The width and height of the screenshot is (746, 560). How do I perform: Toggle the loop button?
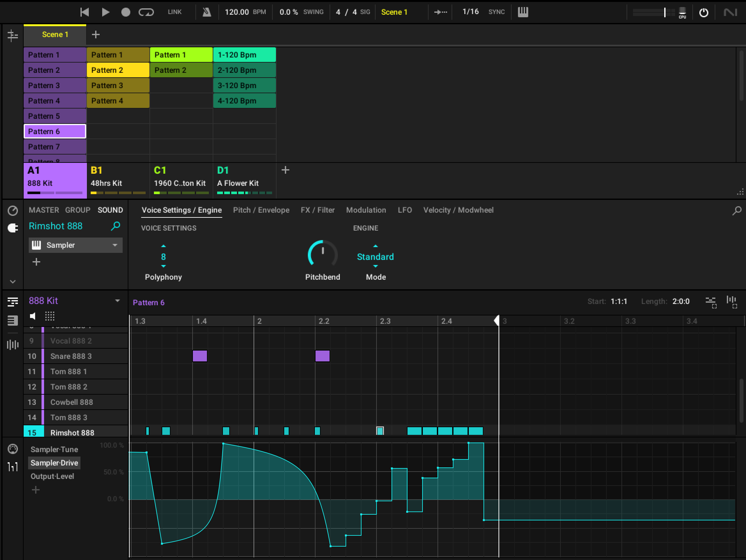click(146, 12)
